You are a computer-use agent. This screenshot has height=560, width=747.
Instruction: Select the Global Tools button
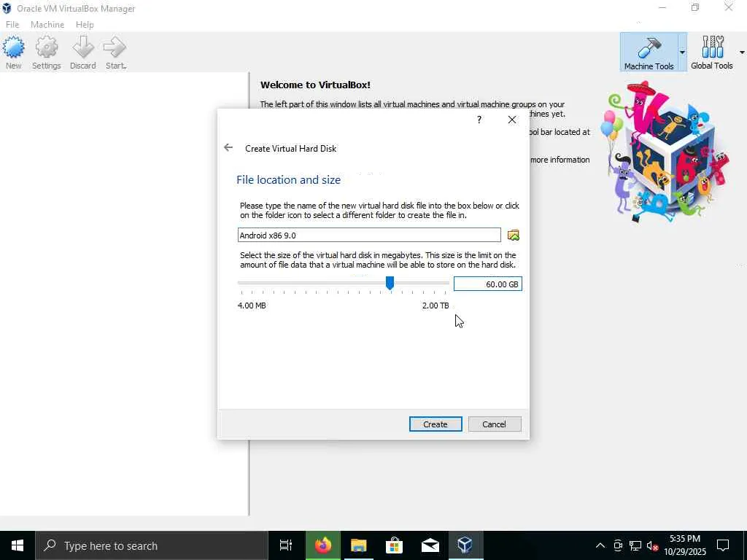[712, 52]
